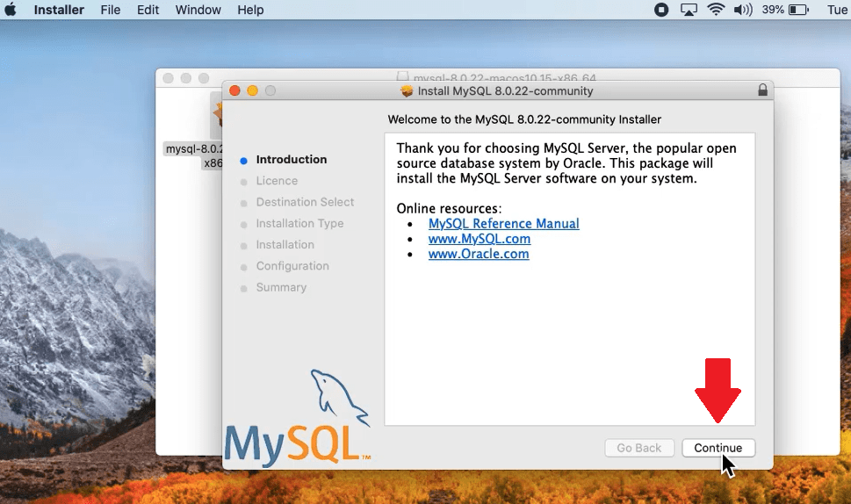Click the Tue clock in menu bar
The width and height of the screenshot is (851, 504).
tap(838, 10)
